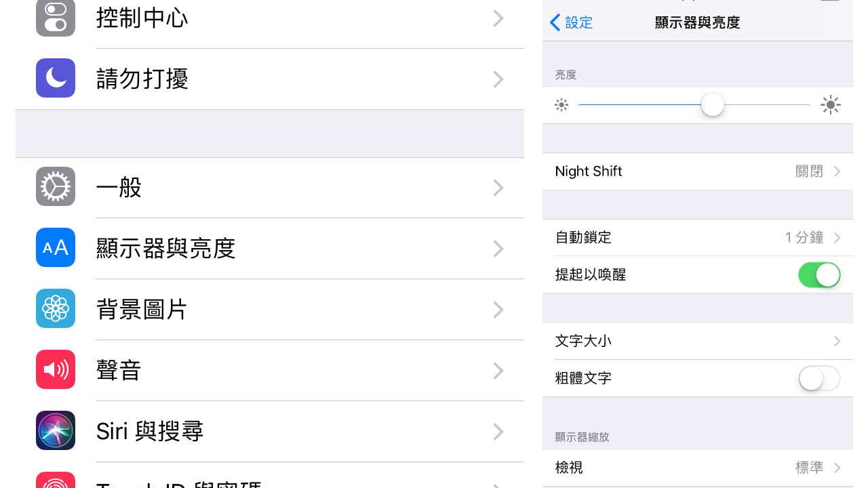Tap the 請勿打擾 moon icon
868x488 pixels.
pos(56,78)
